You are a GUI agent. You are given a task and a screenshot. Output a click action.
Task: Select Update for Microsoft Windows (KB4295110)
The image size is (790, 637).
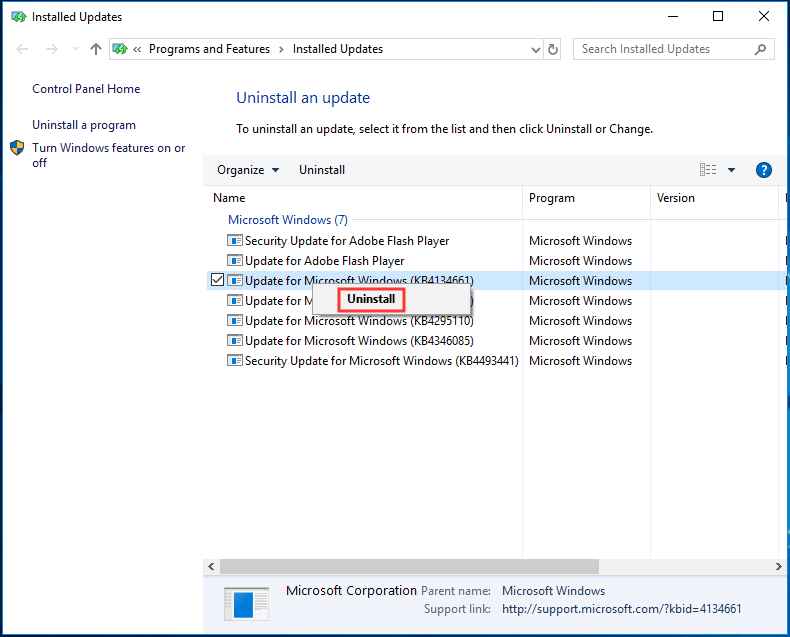coord(359,321)
